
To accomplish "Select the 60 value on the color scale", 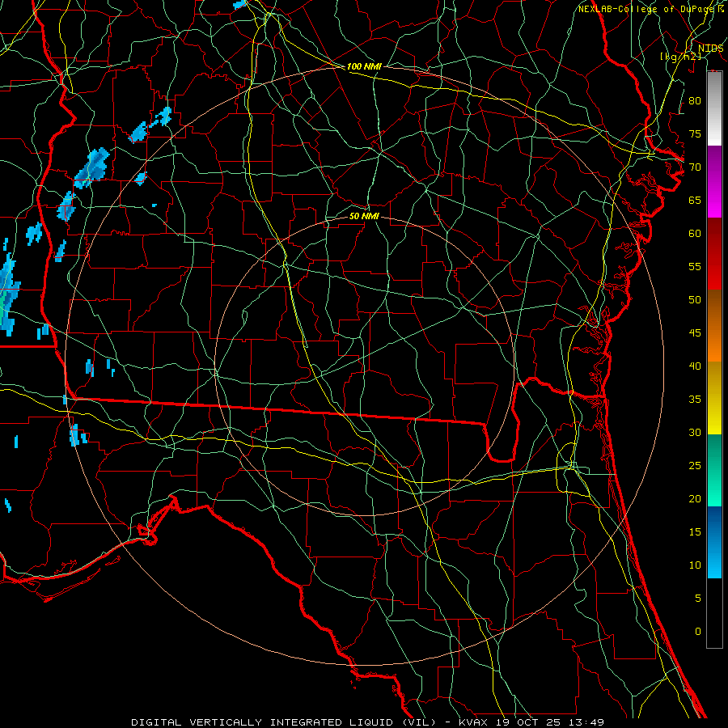I will click(695, 234).
